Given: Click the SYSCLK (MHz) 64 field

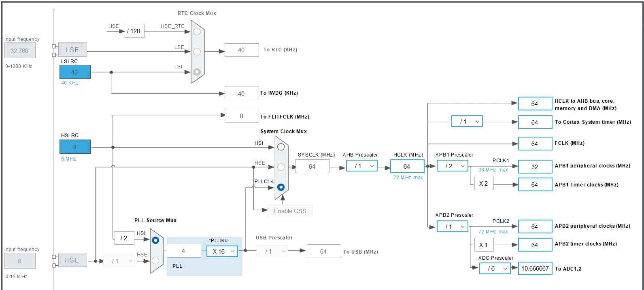Looking at the screenshot, I should coord(312,166).
